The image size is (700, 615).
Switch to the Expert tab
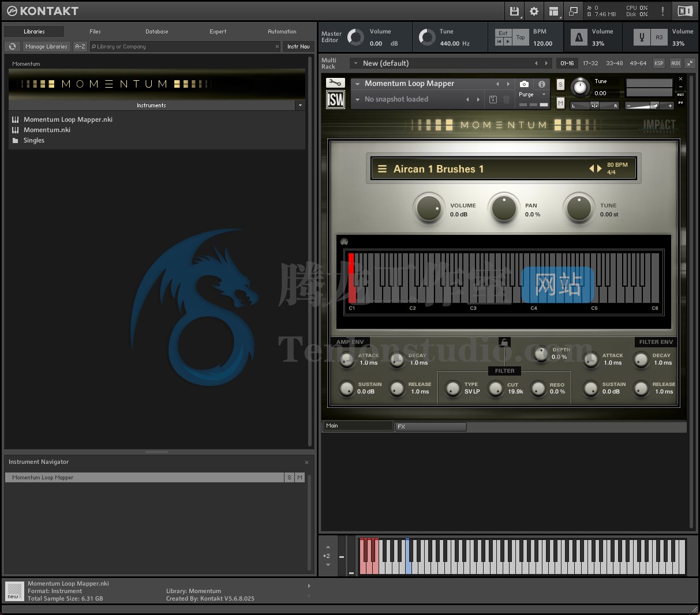click(218, 32)
